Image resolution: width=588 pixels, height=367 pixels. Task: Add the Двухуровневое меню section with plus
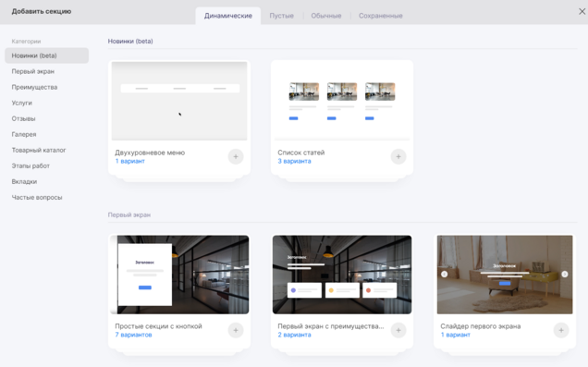pos(236,157)
